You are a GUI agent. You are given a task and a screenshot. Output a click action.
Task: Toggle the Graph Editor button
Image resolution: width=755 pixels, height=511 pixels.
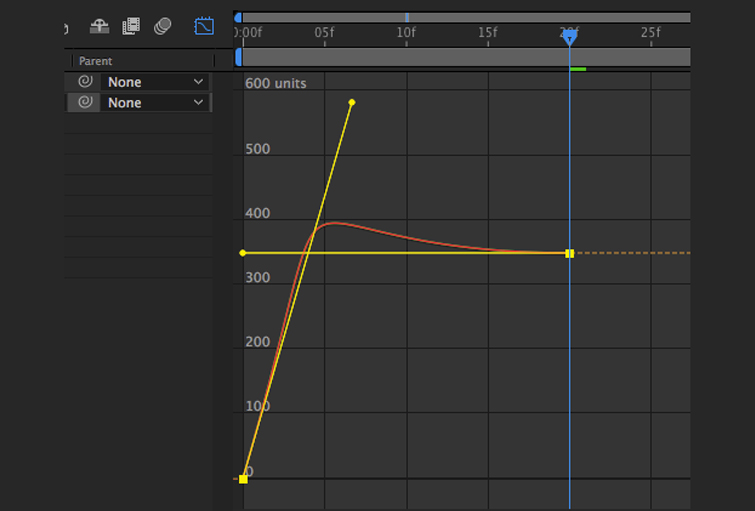point(204,26)
